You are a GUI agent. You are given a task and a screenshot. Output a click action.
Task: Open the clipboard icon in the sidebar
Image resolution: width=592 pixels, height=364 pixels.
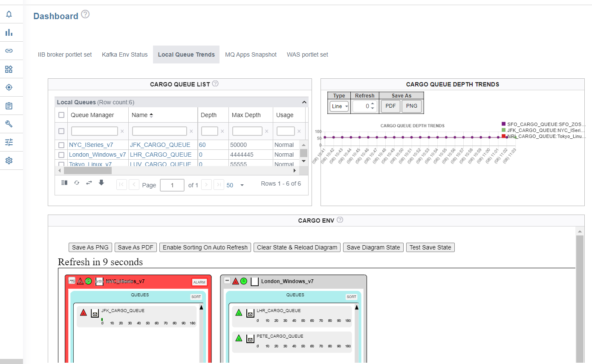click(x=9, y=105)
